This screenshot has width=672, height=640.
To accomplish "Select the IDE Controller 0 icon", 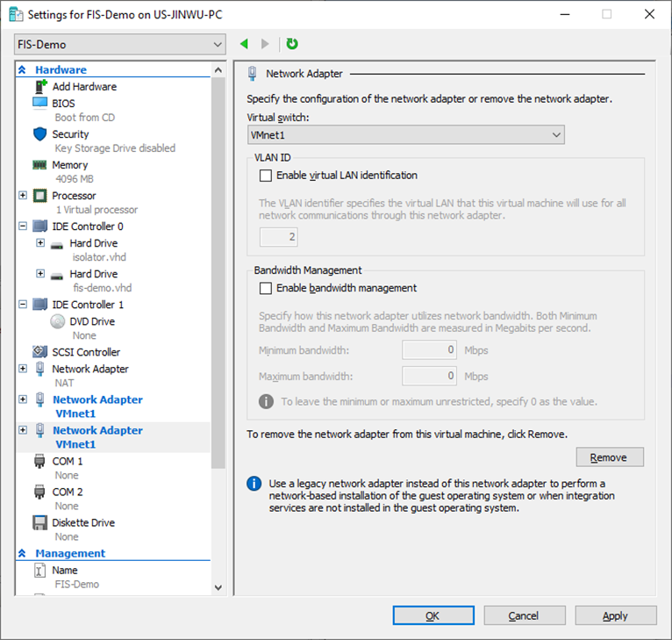I will click(39, 226).
